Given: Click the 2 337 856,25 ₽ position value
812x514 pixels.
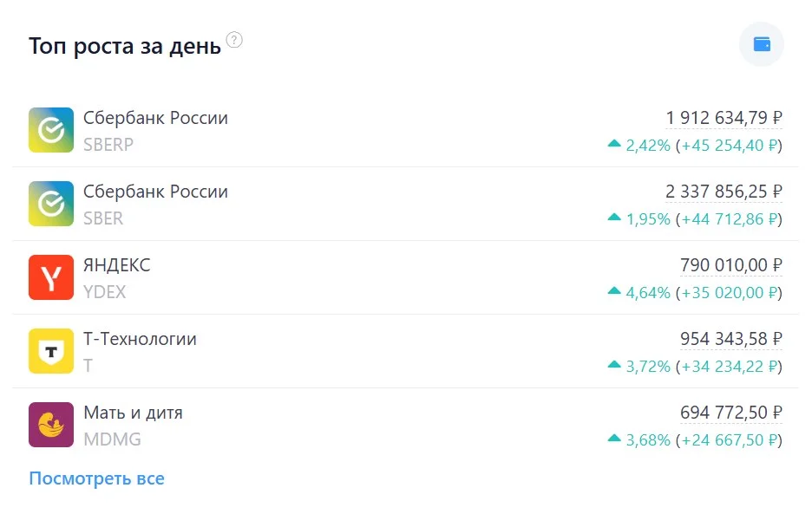Looking at the screenshot, I should coord(724,192).
